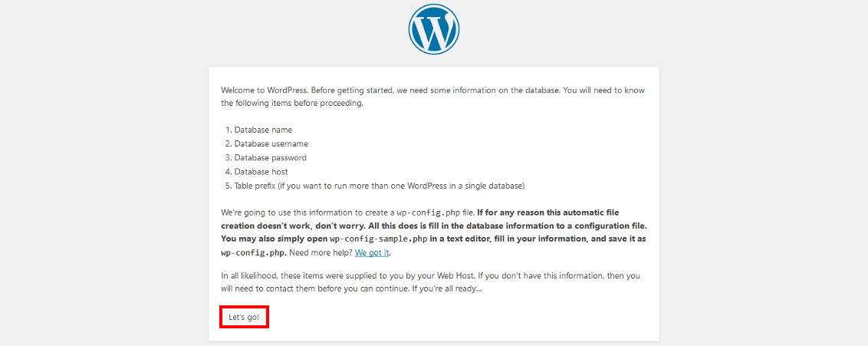Screen dimensions: 868x346
Task: Click the "In all likelihood" sentence start
Action: coord(248,276)
